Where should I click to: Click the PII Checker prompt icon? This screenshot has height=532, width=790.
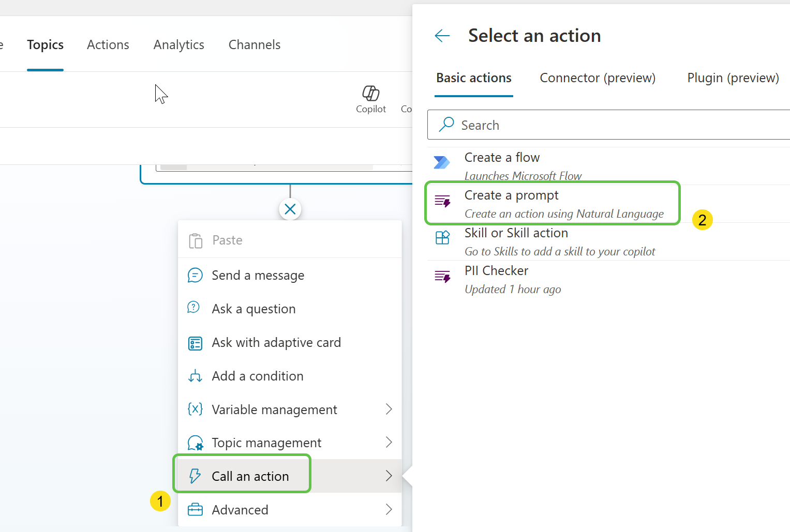(x=442, y=277)
